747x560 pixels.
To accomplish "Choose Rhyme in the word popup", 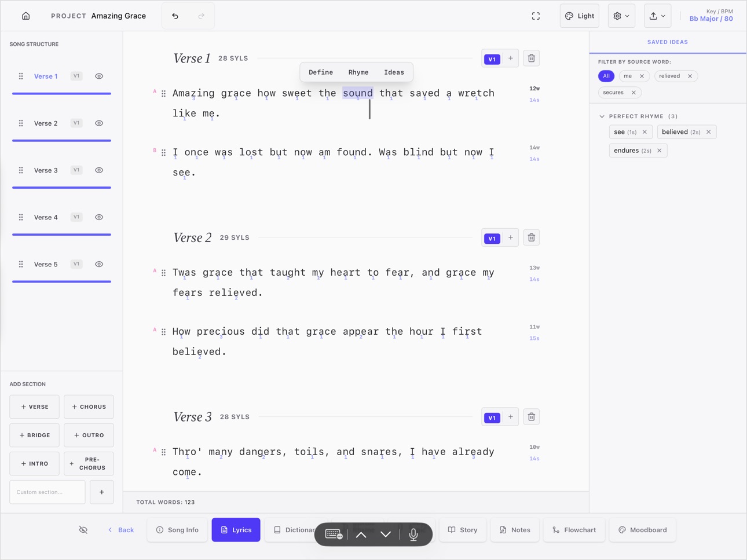I will pyautogui.click(x=358, y=72).
